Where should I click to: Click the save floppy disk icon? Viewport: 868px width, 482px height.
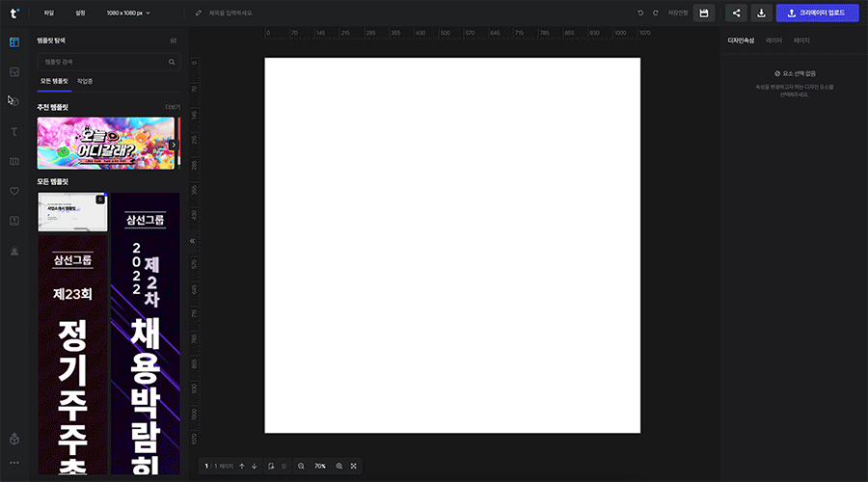point(704,13)
